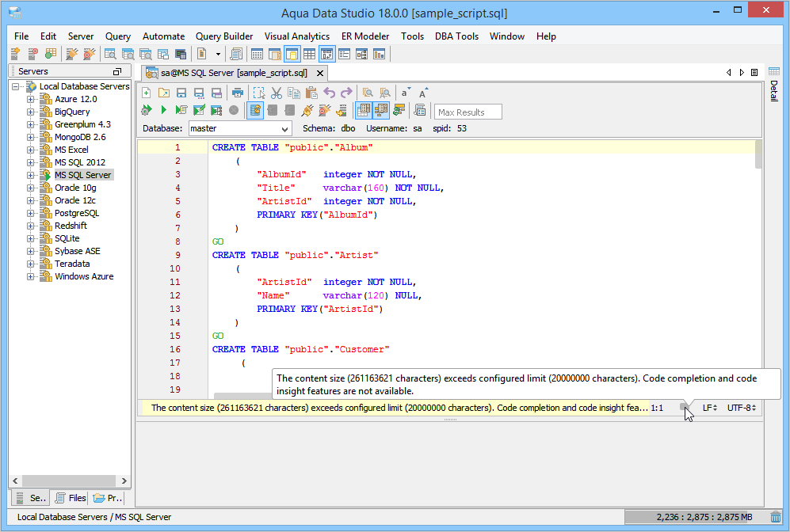The height and width of the screenshot is (532, 790).
Task: Click the Paste clipboard icon
Action: pos(311,93)
